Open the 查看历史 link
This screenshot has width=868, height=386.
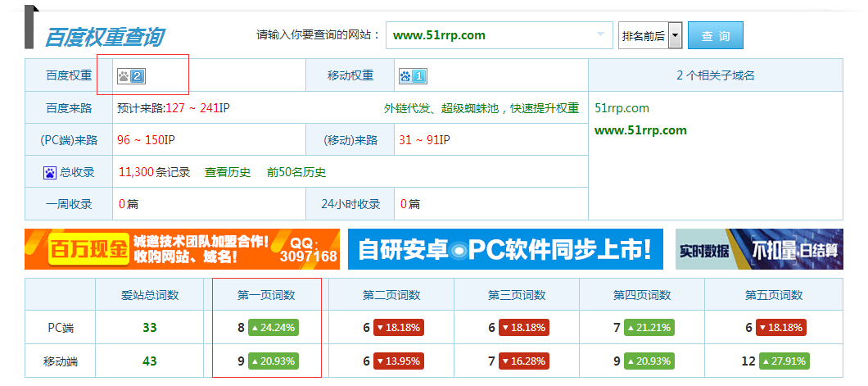(228, 172)
